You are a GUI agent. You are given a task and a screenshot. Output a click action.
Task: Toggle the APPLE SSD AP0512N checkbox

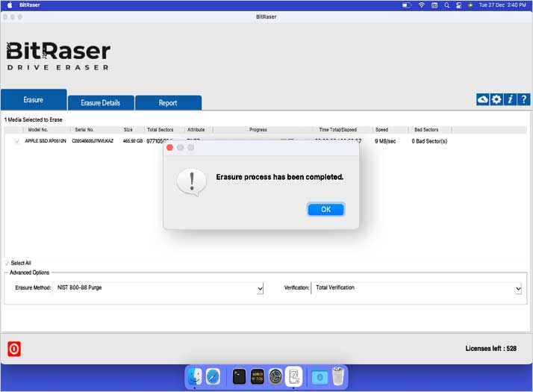[x=17, y=141]
